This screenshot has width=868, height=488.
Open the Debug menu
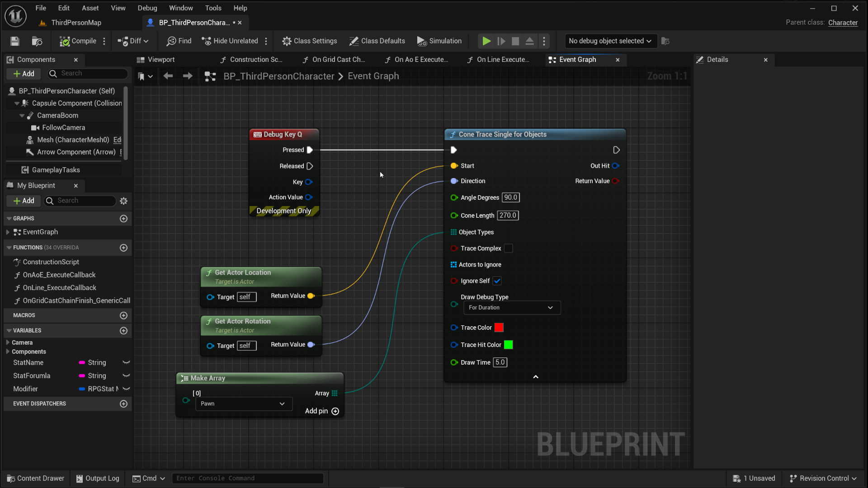click(x=147, y=8)
